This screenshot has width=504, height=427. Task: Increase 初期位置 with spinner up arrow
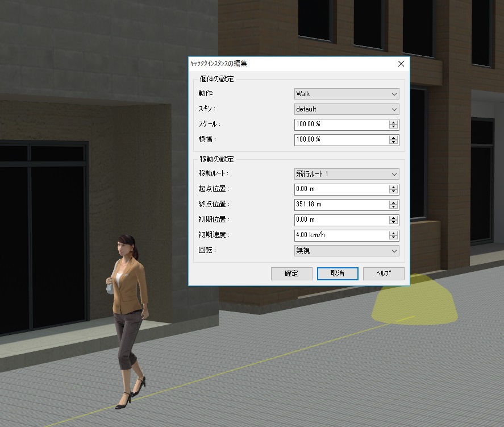point(393,218)
